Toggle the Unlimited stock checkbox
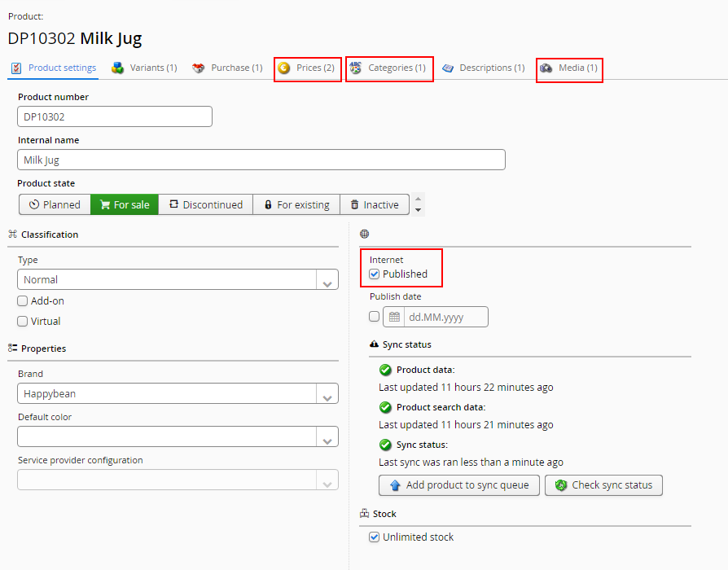The width and height of the screenshot is (728, 570). 375,537
